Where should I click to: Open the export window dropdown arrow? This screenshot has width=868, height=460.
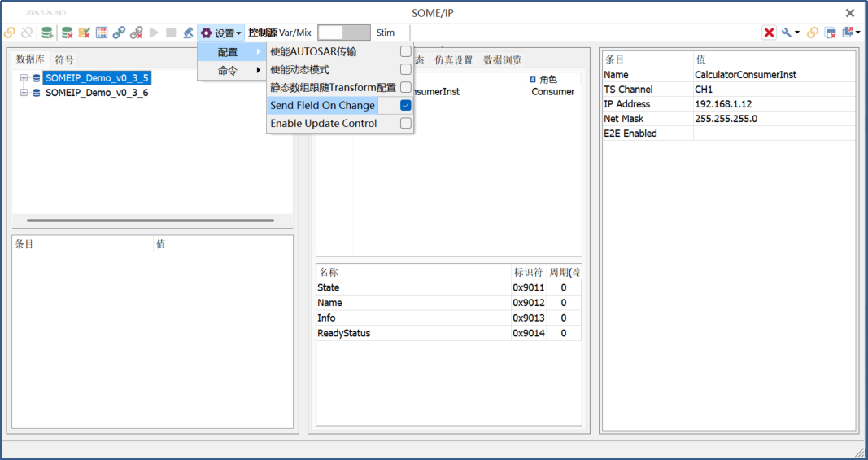click(858, 33)
